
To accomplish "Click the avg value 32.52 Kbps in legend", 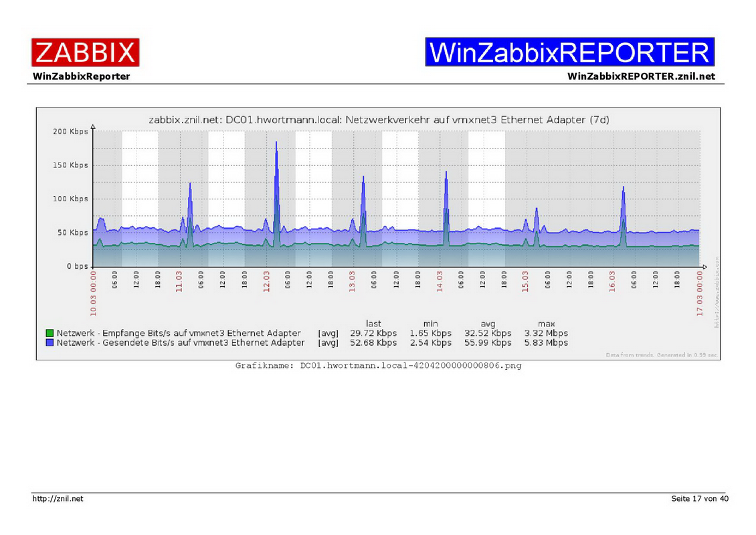I will [488, 333].
